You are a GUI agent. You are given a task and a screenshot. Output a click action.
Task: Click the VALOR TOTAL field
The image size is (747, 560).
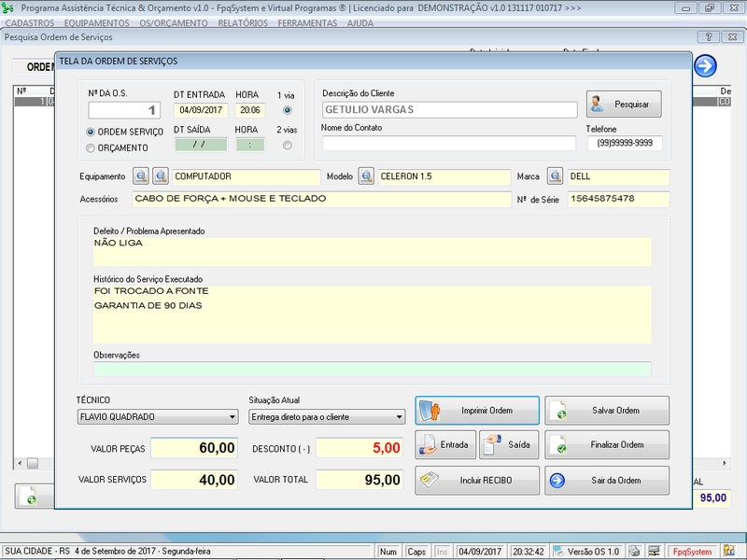[x=359, y=480]
